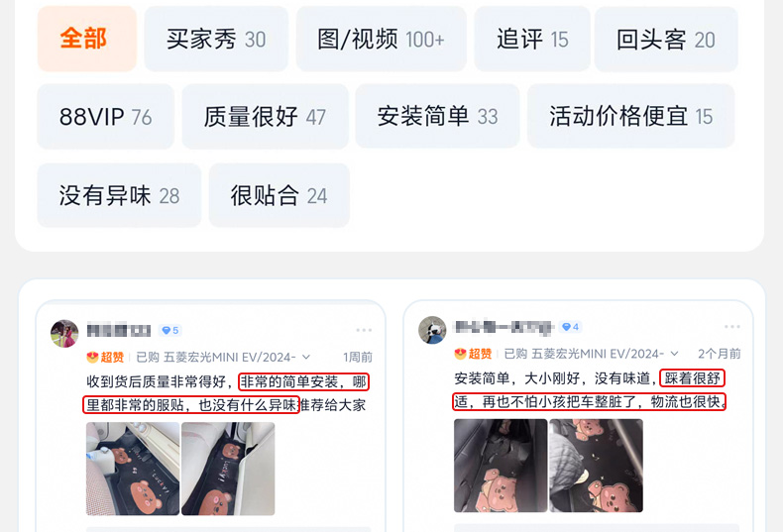783x532 pixels.
Task: Tap the diamond level 5 badge
Action: tap(170, 330)
